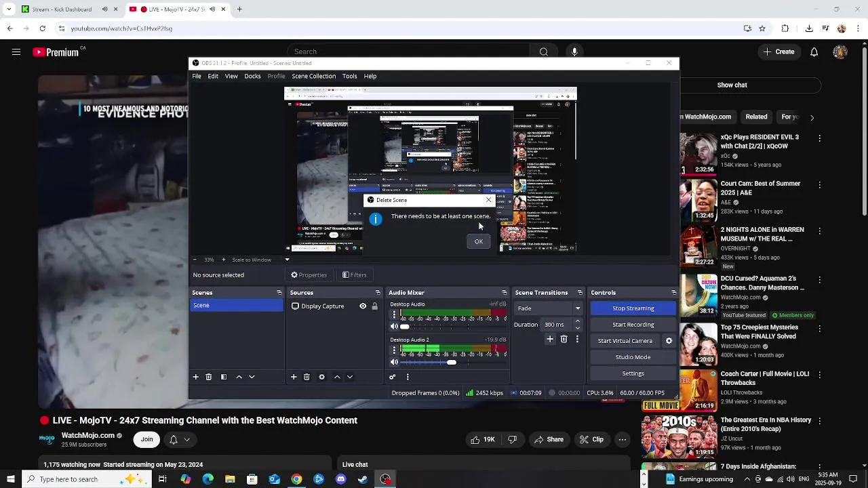This screenshot has width=868, height=488.
Task: Open Scene Collection menu
Action: (313, 76)
